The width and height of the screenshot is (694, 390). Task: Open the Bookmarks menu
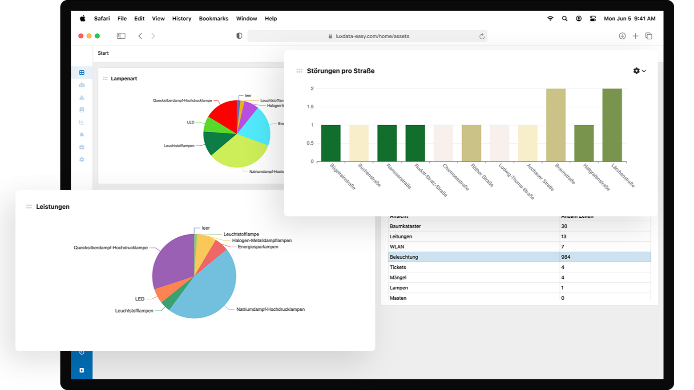coord(213,19)
